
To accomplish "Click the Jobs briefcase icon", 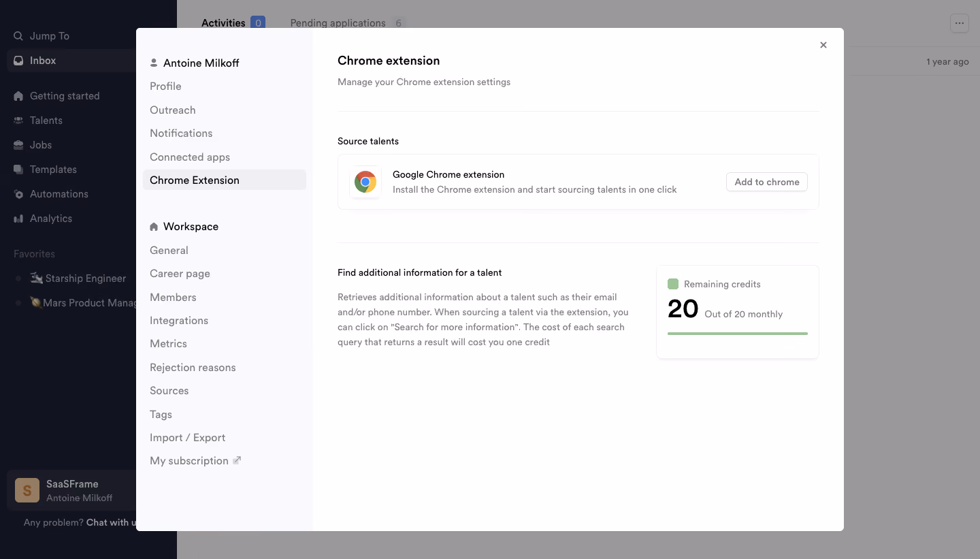I will tap(18, 145).
